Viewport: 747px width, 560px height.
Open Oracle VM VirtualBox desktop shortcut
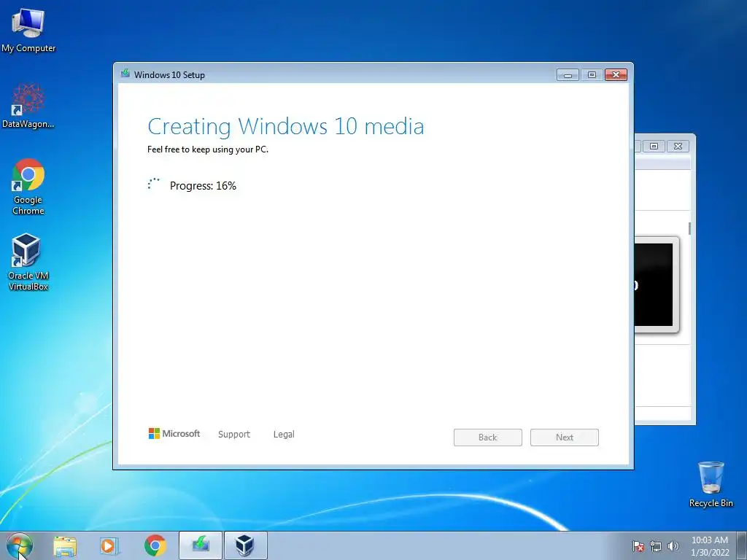point(28,262)
